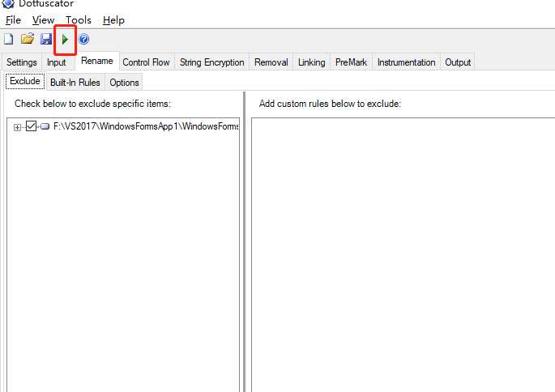Select the F:\VS2017\WindowsFormsApp1 tree row

pyautogui.click(x=146, y=126)
